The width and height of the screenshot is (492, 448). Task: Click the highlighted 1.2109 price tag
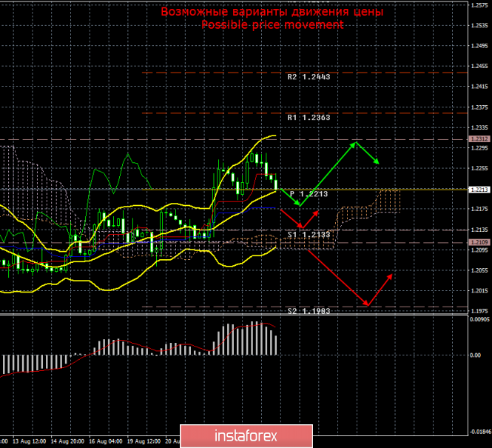[x=479, y=242]
